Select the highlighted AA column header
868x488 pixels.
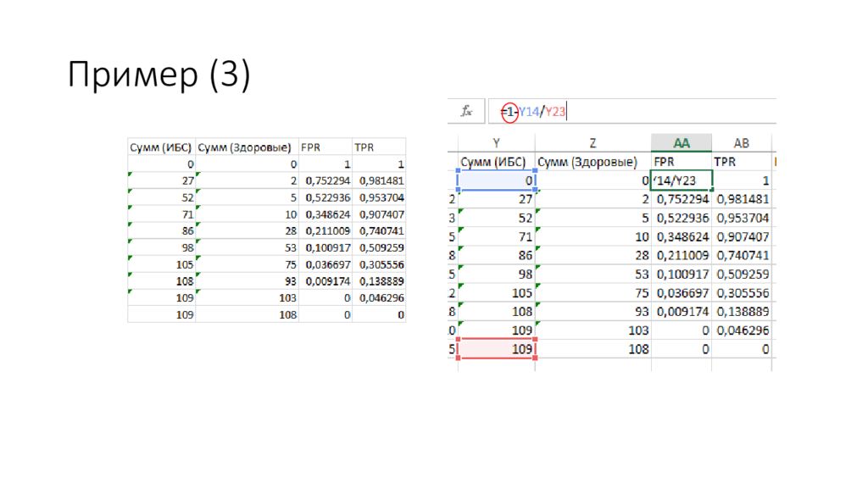pyautogui.click(x=681, y=142)
